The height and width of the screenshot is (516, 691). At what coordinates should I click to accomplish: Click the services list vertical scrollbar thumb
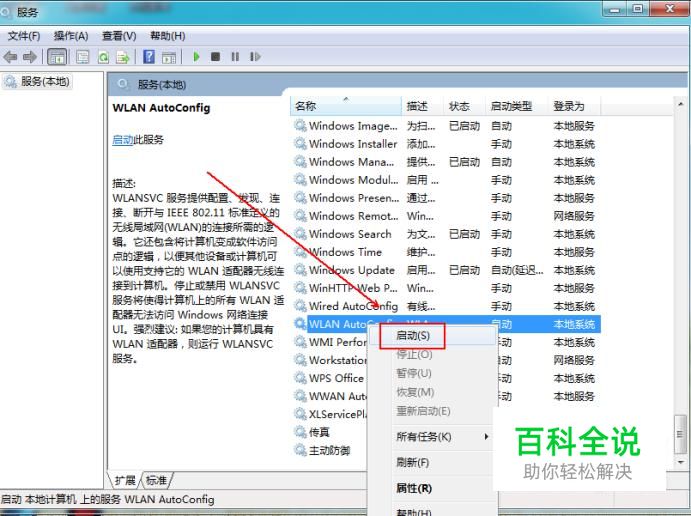680,434
